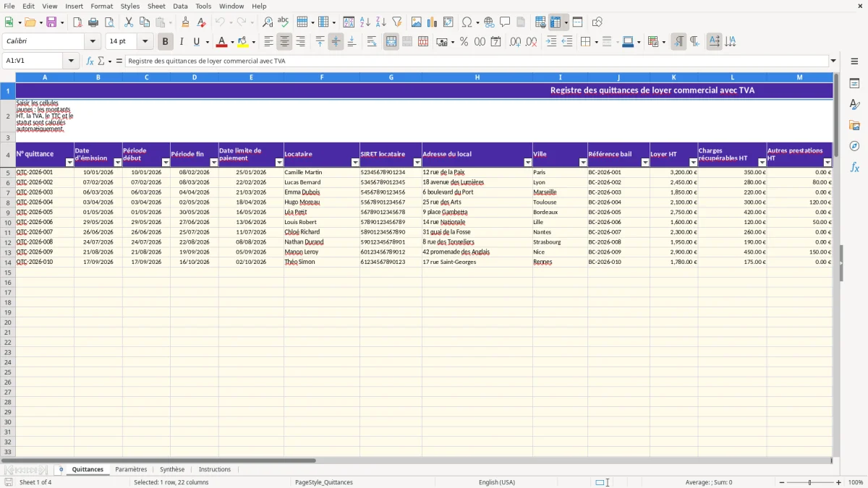Click the Save document icon
Screen dimensions: 868x488
click(x=51, y=22)
